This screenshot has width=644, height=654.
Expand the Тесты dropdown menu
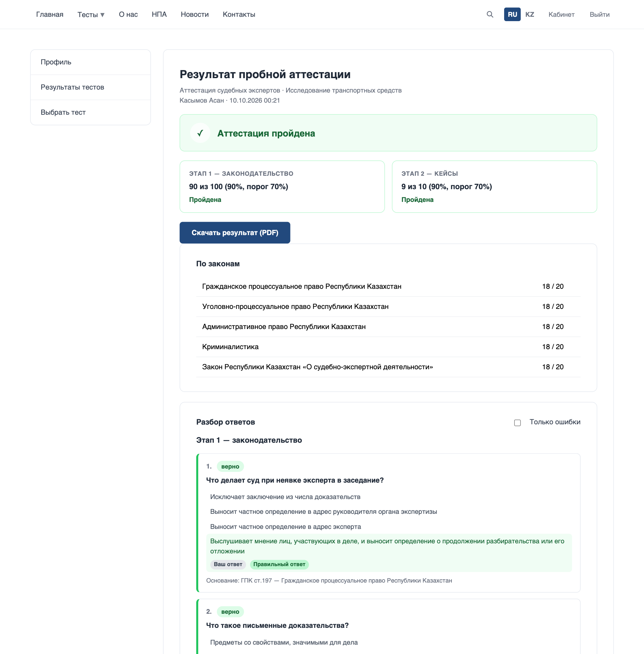click(91, 14)
